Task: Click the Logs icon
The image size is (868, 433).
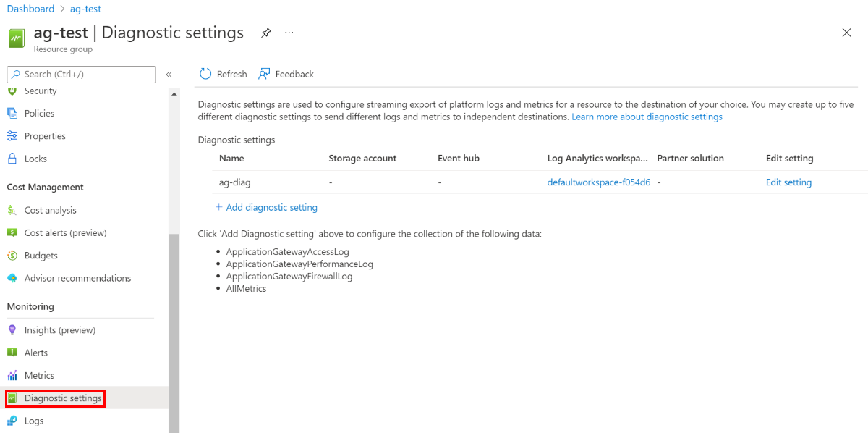Action: point(14,421)
